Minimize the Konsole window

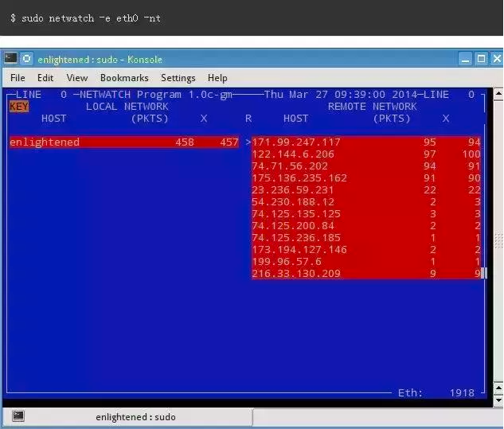(x=465, y=59)
